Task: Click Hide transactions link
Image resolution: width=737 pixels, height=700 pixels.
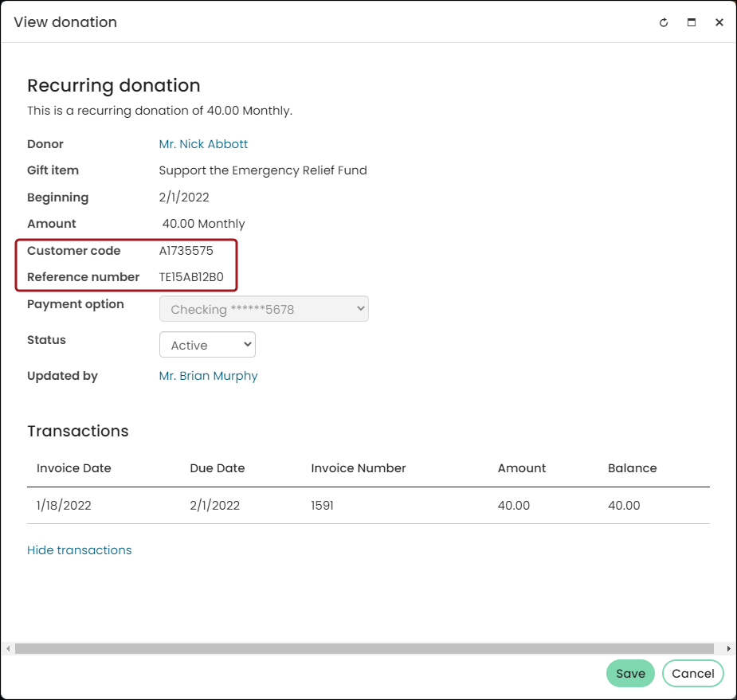Action: tap(80, 550)
